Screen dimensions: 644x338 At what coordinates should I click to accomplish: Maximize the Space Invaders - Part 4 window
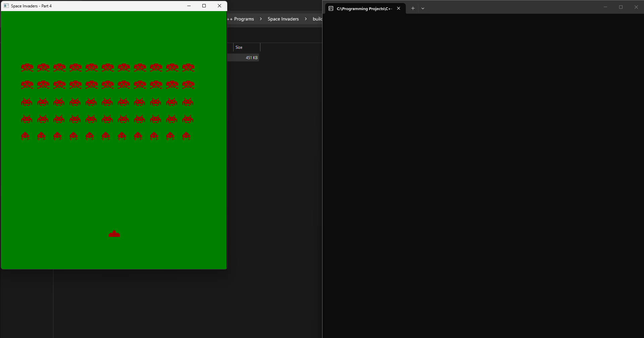[204, 6]
